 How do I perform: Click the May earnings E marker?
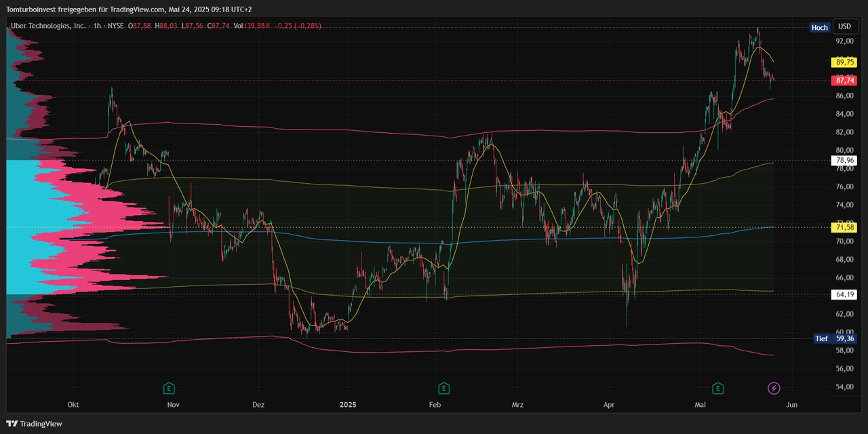(717, 389)
